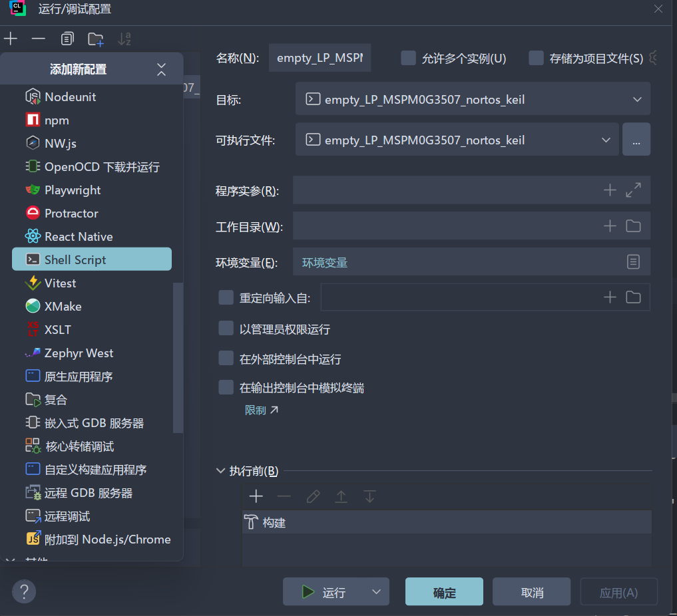Screen dimensions: 677x616
Task: Cancel dialog with 取消 button
Action: click(531, 592)
